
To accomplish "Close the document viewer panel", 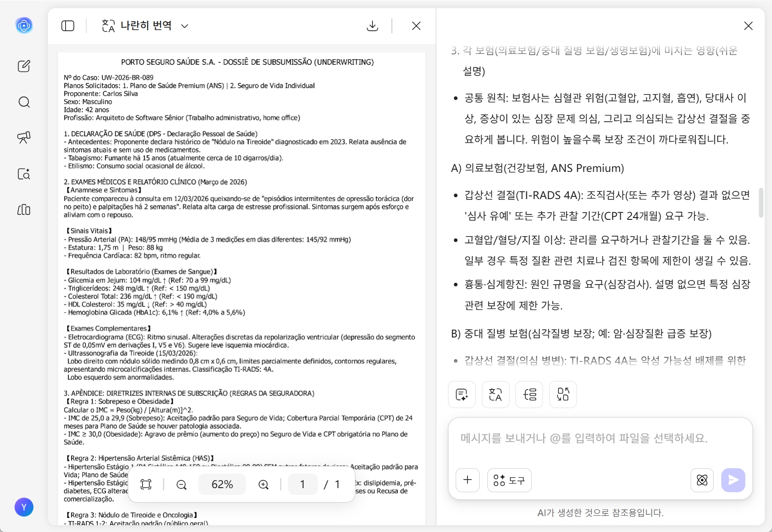I will coord(416,26).
